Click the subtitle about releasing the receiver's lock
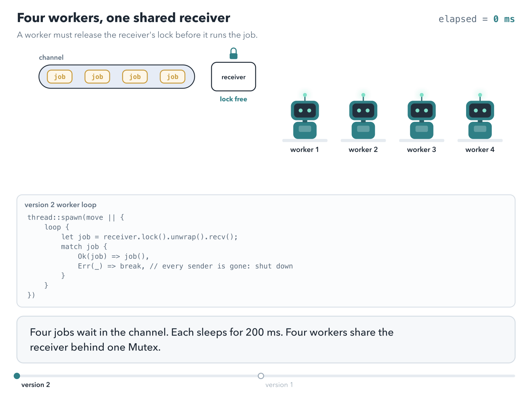The width and height of the screenshot is (532, 398). pyautogui.click(x=137, y=35)
